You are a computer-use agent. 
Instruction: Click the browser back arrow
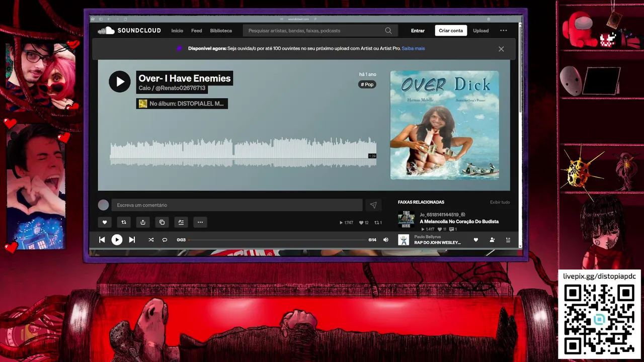109,19
